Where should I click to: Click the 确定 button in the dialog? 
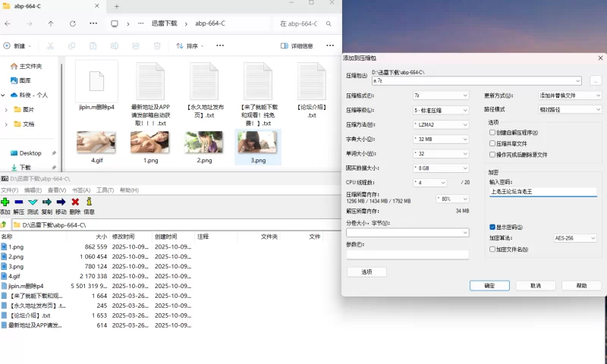(489, 286)
